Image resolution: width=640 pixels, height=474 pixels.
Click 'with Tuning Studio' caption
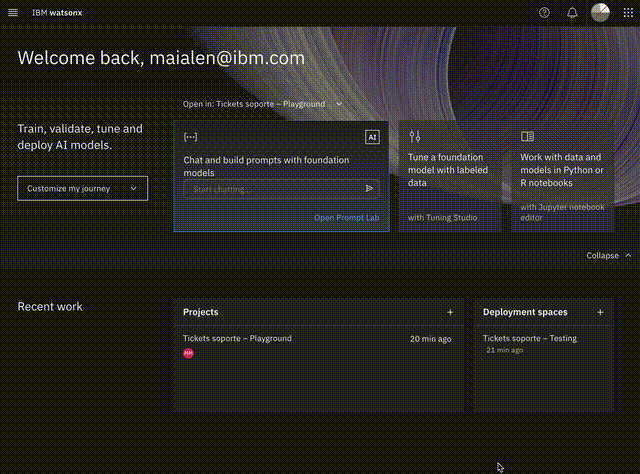(x=442, y=218)
